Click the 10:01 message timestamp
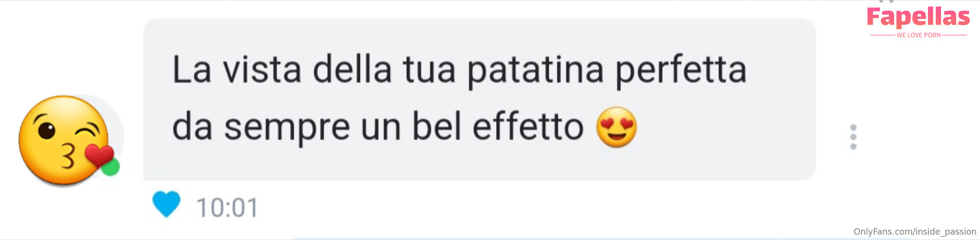The width and height of the screenshot is (980, 240). pyautogui.click(x=227, y=208)
